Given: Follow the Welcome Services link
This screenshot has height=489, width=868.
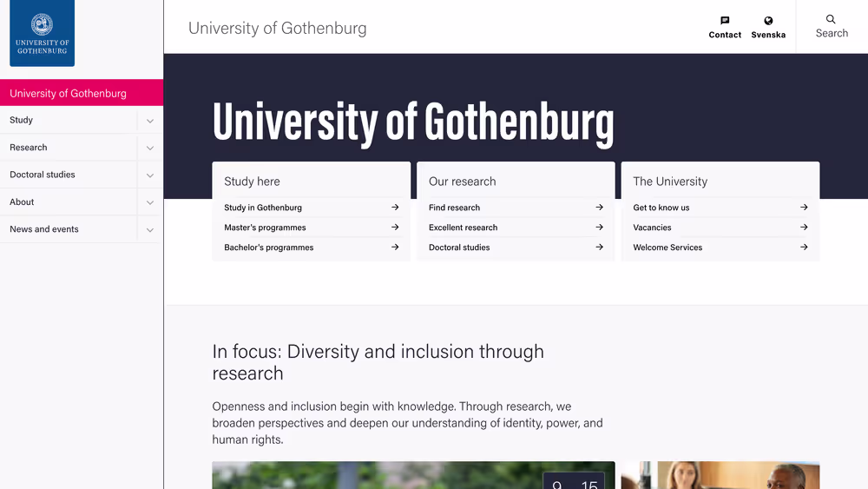Looking at the screenshot, I should pos(667,247).
